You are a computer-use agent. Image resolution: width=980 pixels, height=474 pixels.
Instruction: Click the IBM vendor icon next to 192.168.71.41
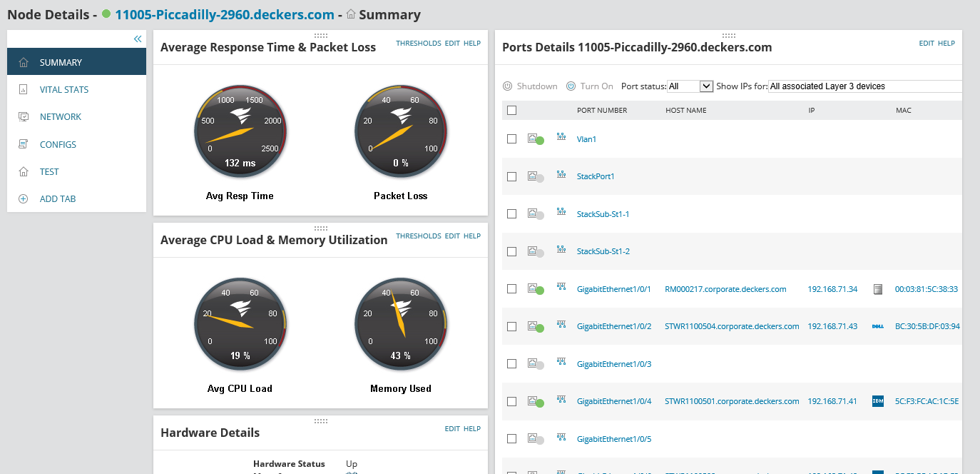878,401
